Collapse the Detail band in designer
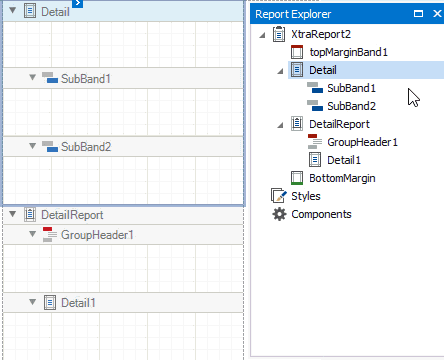The height and width of the screenshot is (360, 444). 13,10
